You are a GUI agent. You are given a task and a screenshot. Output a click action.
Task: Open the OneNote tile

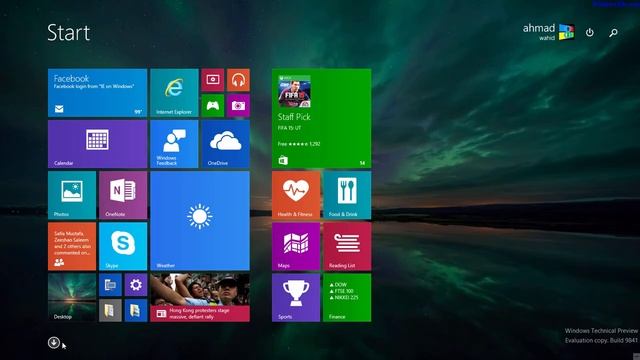[123, 195]
